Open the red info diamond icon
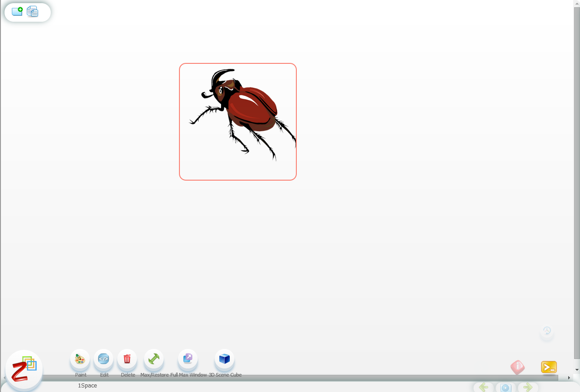The image size is (580, 392). tap(517, 367)
